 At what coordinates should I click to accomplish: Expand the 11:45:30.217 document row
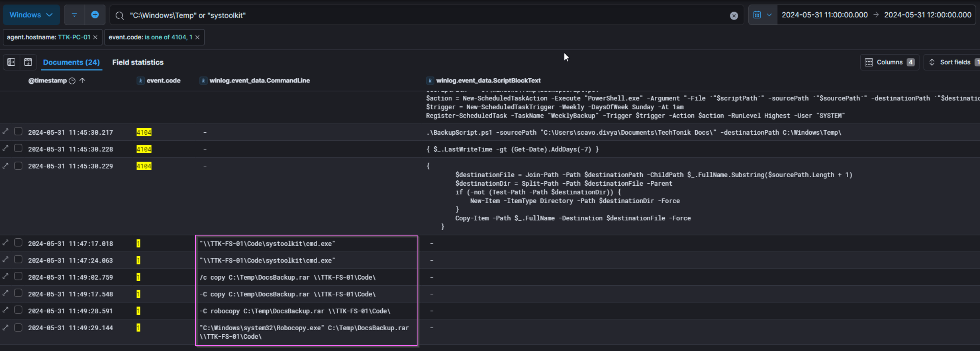click(6, 132)
